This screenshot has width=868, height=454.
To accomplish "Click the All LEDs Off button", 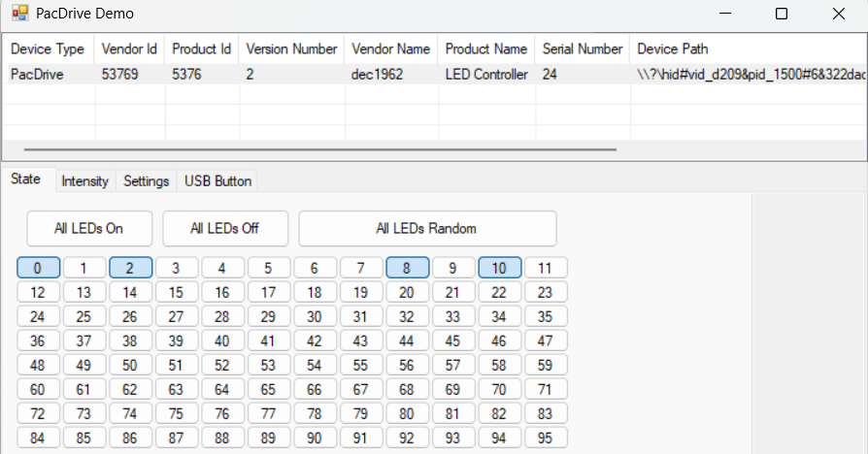I will pyautogui.click(x=224, y=229).
